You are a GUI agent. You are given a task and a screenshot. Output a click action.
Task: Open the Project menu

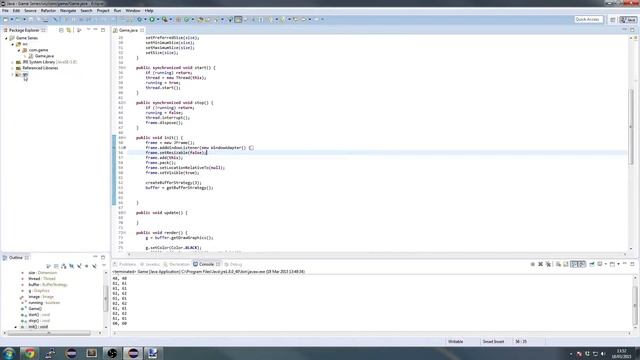(103, 11)
